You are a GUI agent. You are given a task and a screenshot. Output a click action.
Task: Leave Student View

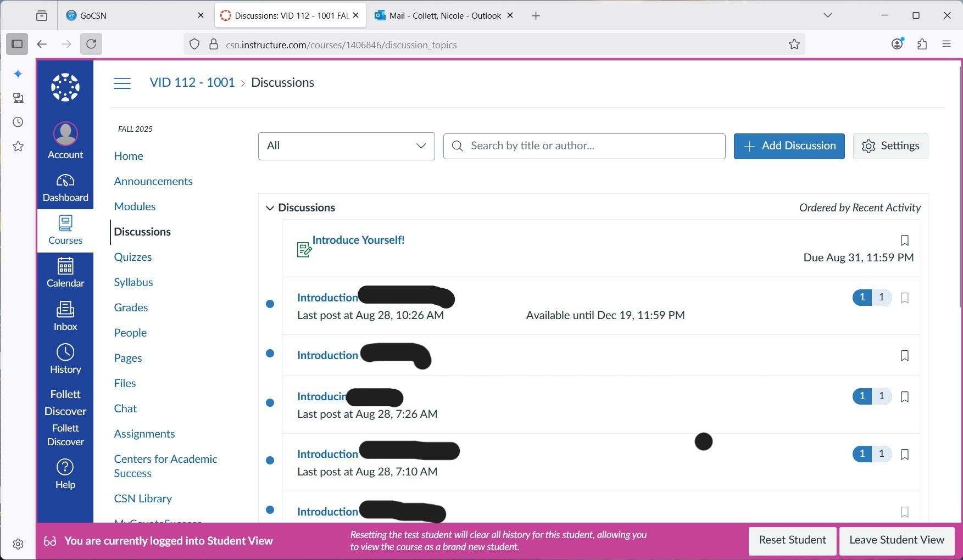click(897, 540)
